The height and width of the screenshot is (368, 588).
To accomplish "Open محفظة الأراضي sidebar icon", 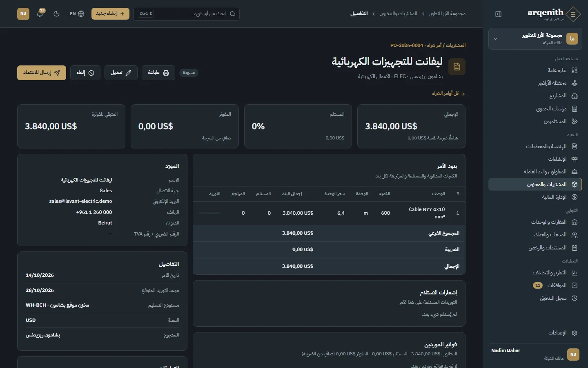I will [575, 83].
